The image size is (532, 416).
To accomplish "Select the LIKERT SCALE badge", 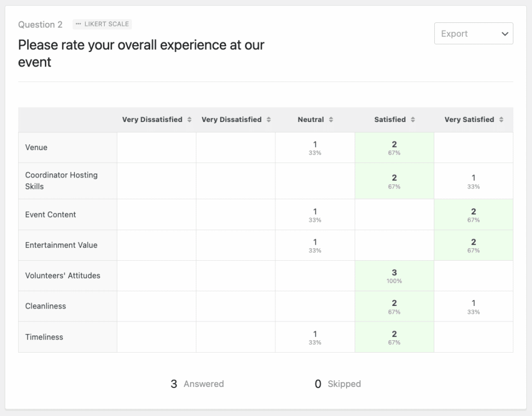I will (x=102, y=24).
